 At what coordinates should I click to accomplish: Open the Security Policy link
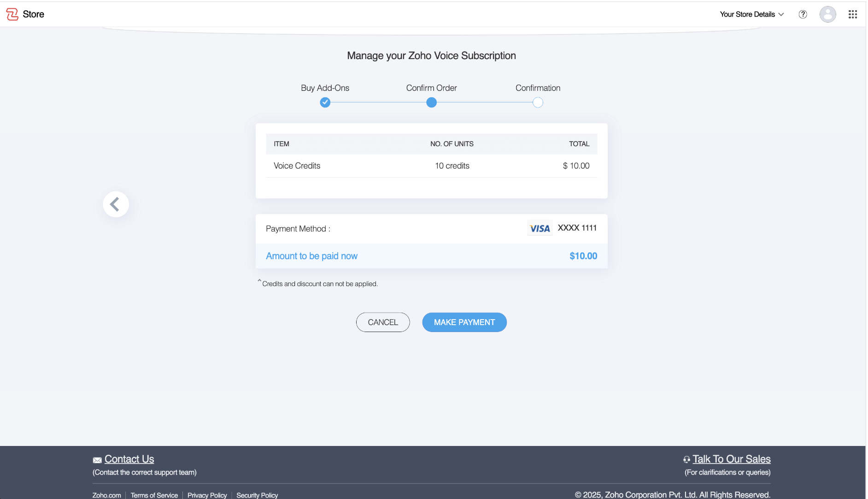click(258, 495)
